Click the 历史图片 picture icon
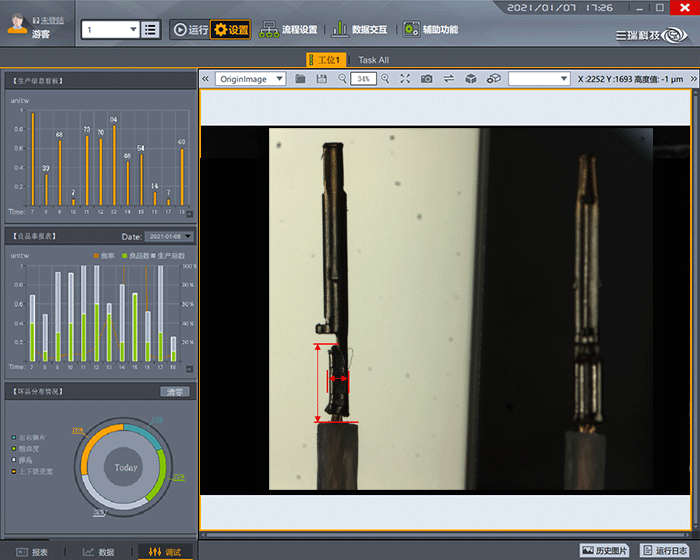 click(x=588, y=550)
